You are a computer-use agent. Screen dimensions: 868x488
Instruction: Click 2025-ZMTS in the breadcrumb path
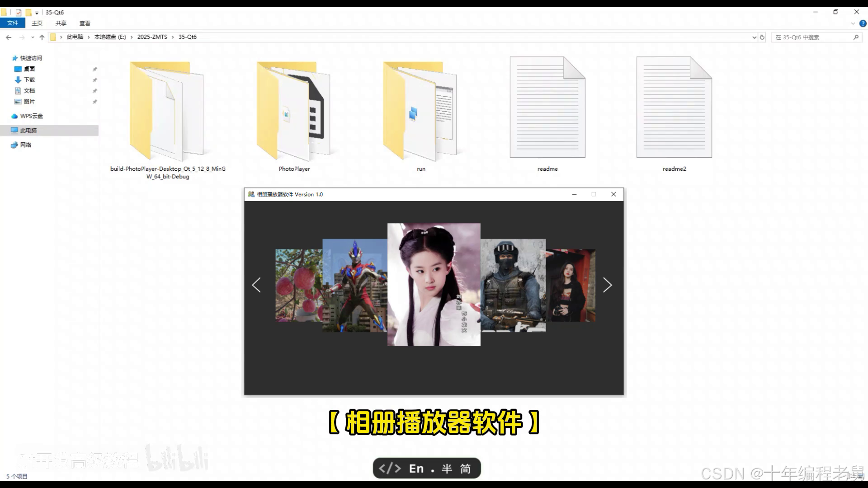click(x=152, y=37)
